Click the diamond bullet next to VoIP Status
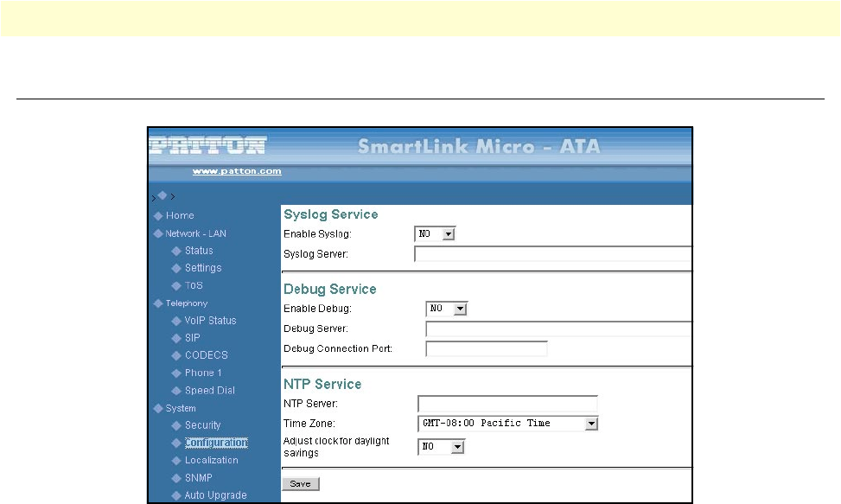This screenshot has width=841, height=504. [176, 322]
